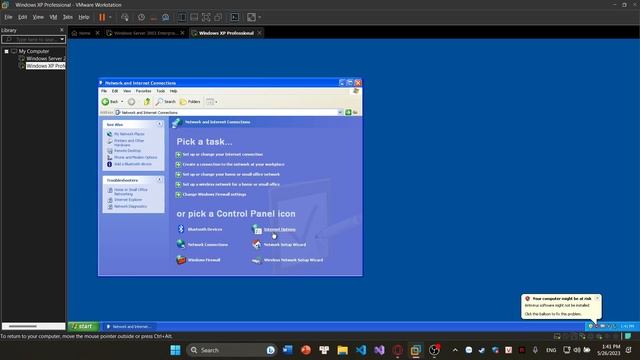Collapse the See Also panel chevron
The width and height of the screenshot is (640, 360).
(x=160, y=124)
